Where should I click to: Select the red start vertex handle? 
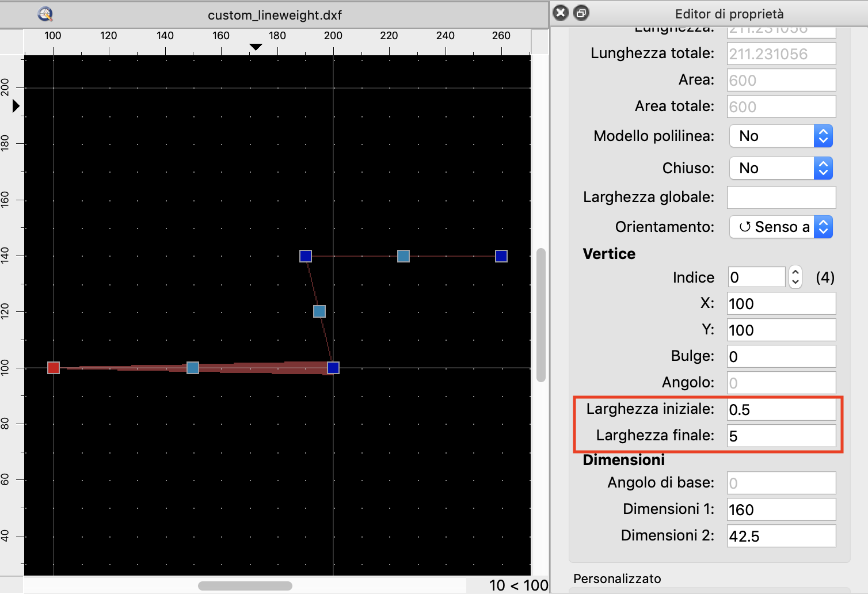tap(54, 368)
